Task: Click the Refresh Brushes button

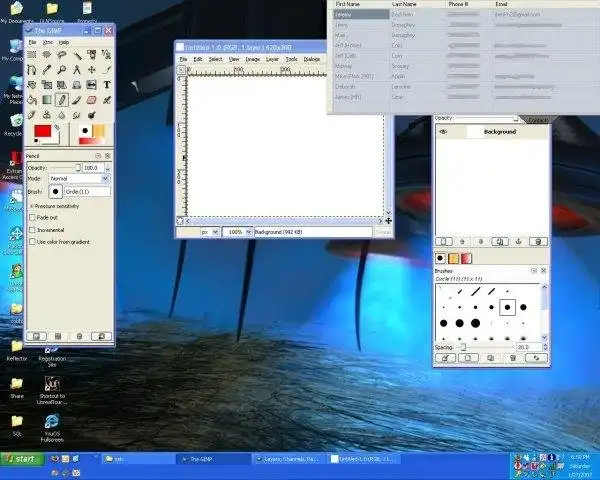Action: click(536, 358)
